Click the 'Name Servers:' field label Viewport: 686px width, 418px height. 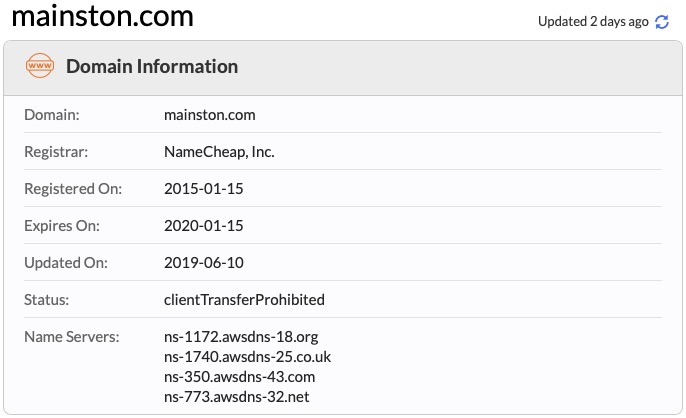pos(72,337)
